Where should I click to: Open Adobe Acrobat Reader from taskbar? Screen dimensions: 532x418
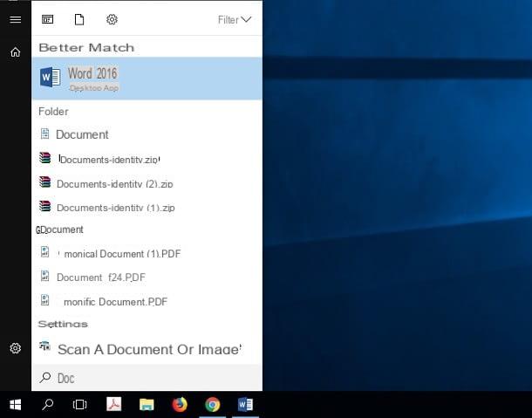pos(113,404)
